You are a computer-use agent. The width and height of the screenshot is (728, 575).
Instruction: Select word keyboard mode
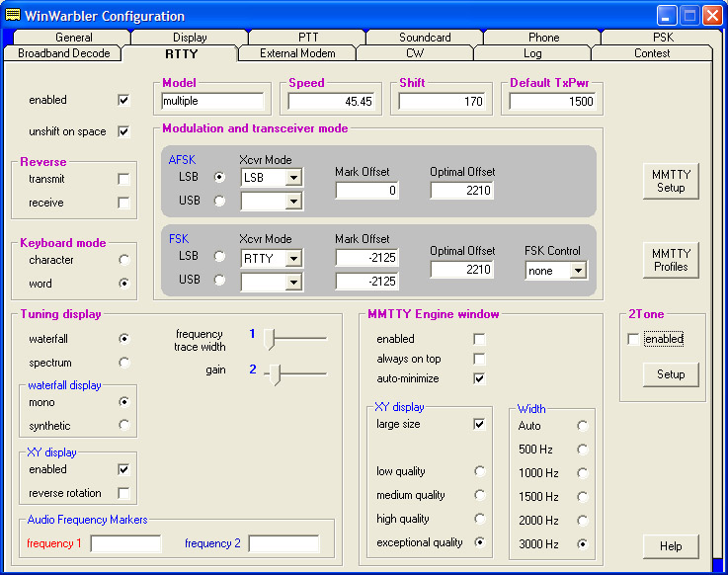pos(123,284)
